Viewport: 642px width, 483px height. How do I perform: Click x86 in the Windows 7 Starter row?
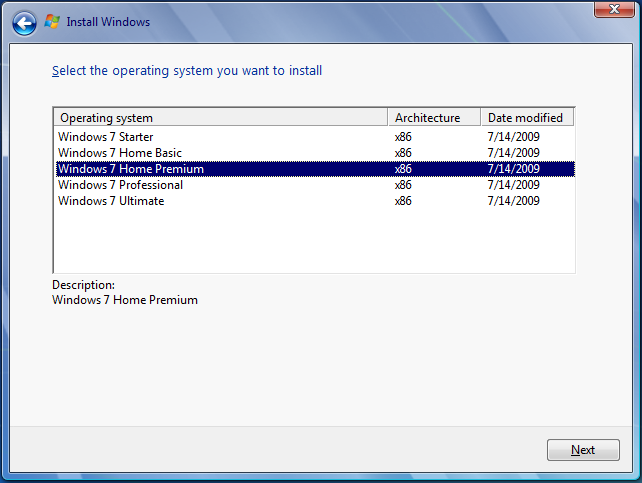[x=403, y=137]
